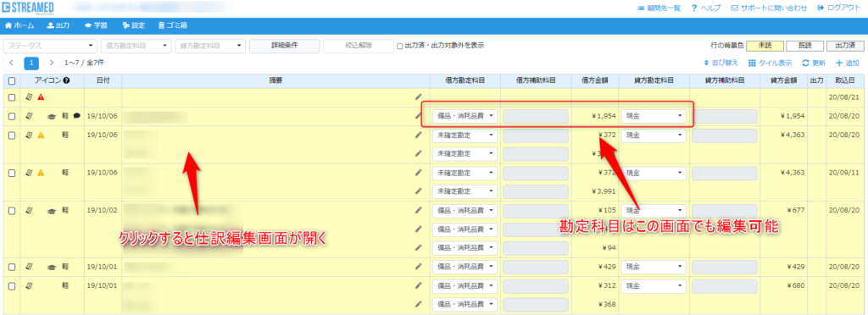Click pencil icon on the ¥94 line

click(x=419, y=247)
